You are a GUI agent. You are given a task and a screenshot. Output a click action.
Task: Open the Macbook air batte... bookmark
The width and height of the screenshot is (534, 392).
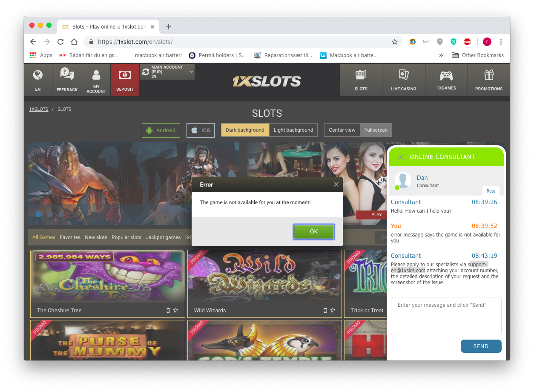349,55
